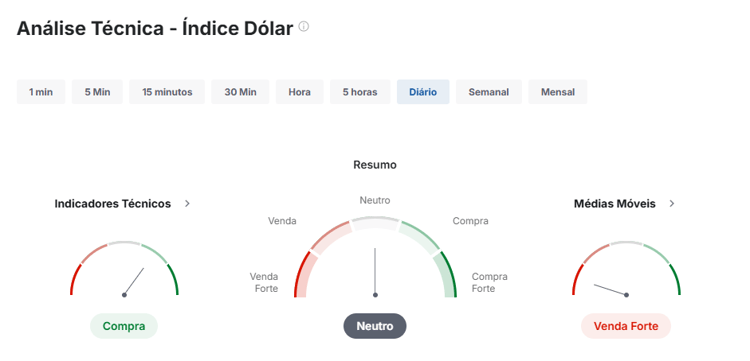Image resolution: width=750 pixels, height=361 pixels.
Task: Choose the 5 horas timeframe
Action: [x=360, y=92]
